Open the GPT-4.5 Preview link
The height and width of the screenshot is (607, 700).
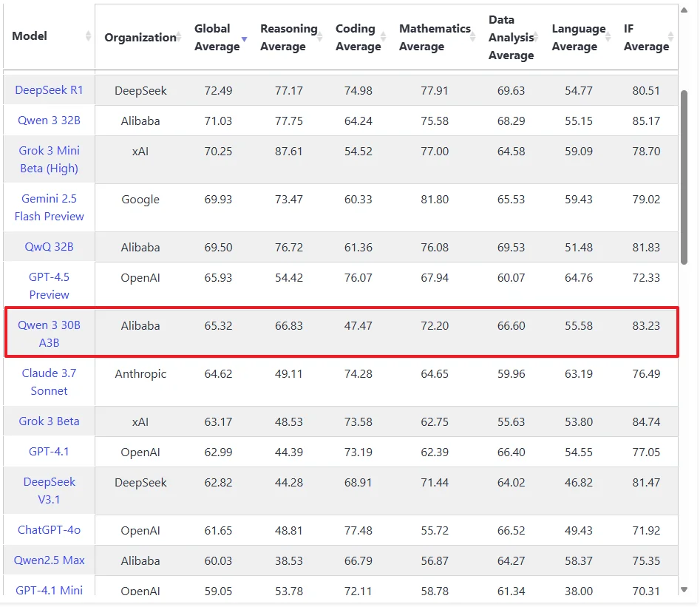49,286
